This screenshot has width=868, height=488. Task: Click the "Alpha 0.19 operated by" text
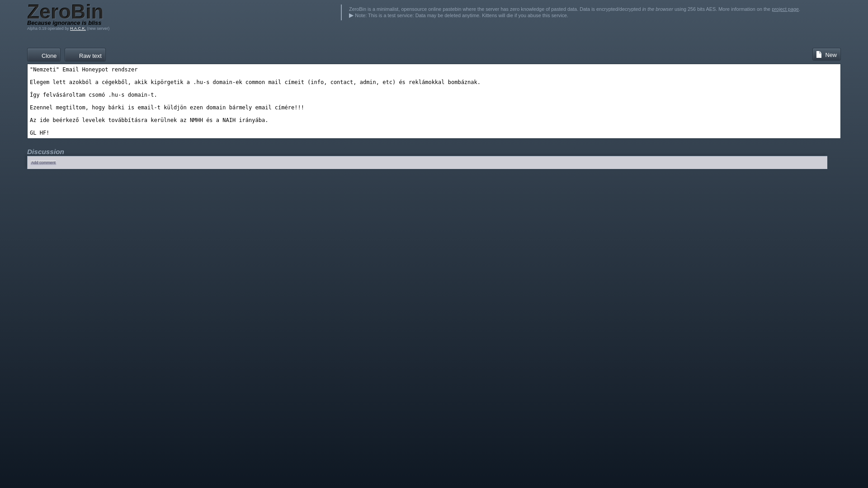tap(48, 28)
